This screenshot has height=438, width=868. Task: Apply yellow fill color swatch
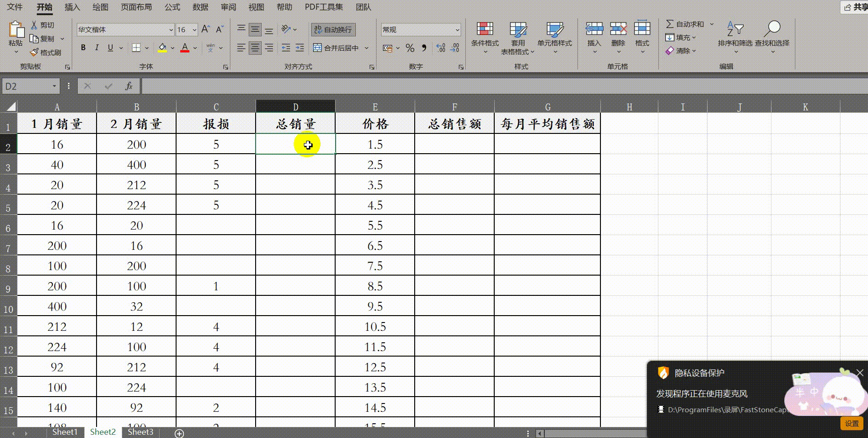point(162,48)
